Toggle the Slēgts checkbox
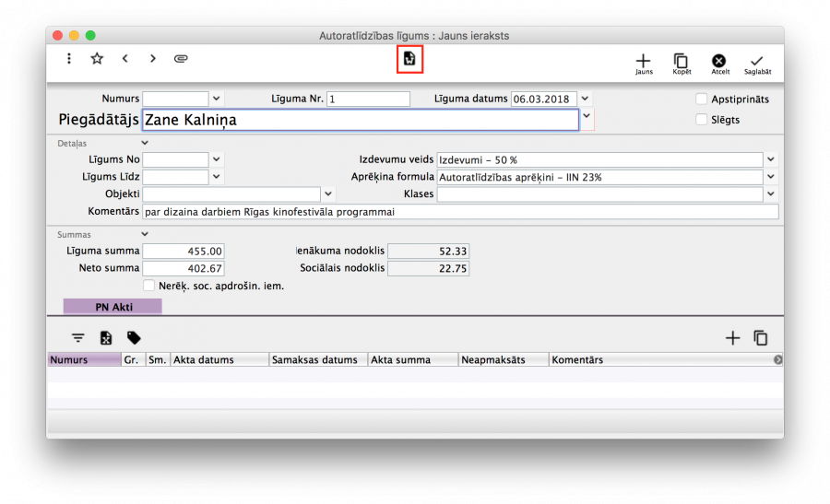This screenshot has width=830, height=504. tap(702, 120)
